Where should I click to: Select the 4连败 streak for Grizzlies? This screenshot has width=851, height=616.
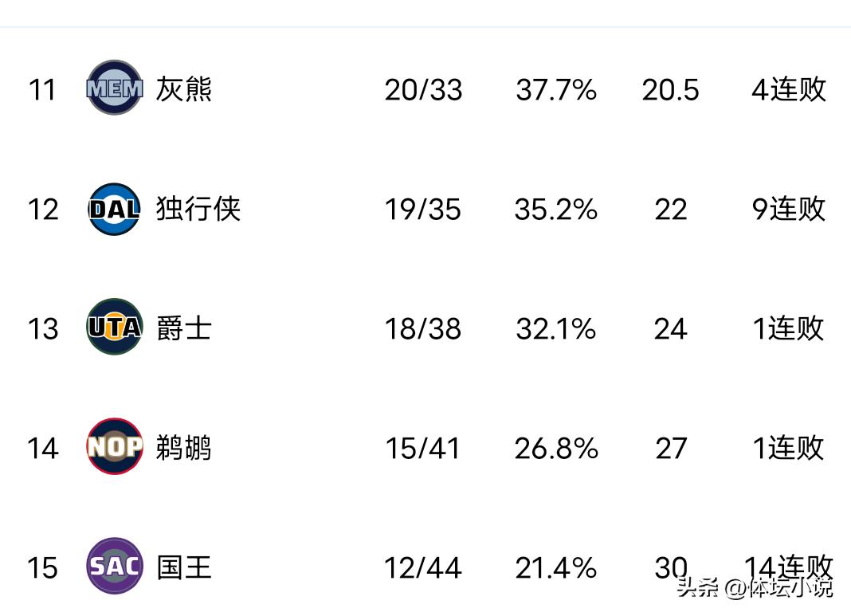[x=789, y=89]
